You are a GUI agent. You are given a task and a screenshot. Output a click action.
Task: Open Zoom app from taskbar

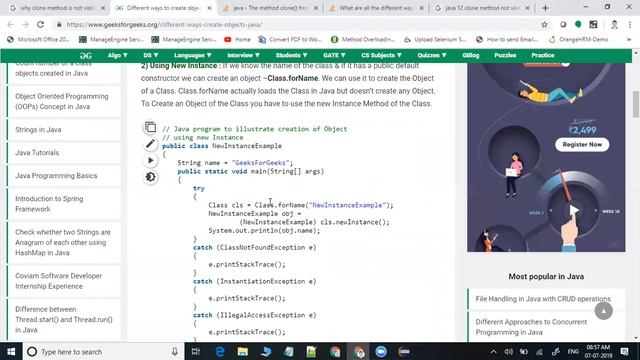point(381,351)
